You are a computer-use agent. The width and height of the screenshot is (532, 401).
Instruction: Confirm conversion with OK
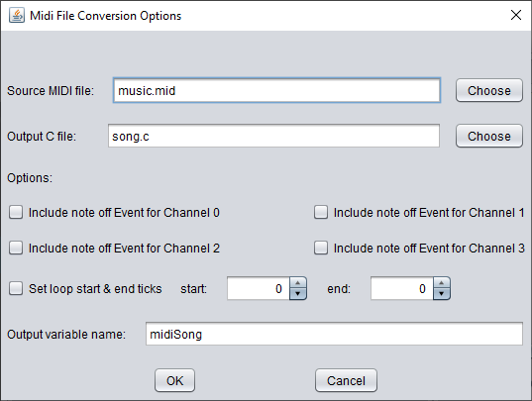(x=174, y=380)
